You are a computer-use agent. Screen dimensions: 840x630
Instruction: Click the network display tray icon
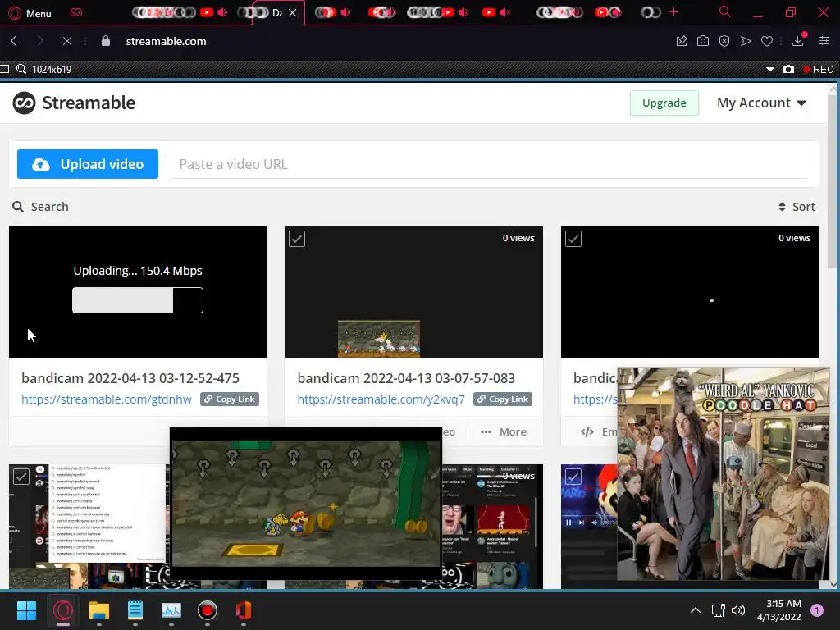718,610
